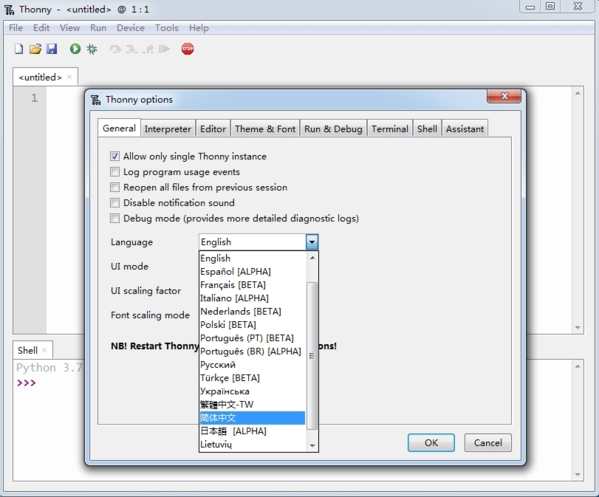Enable Log program usage events

115,172
